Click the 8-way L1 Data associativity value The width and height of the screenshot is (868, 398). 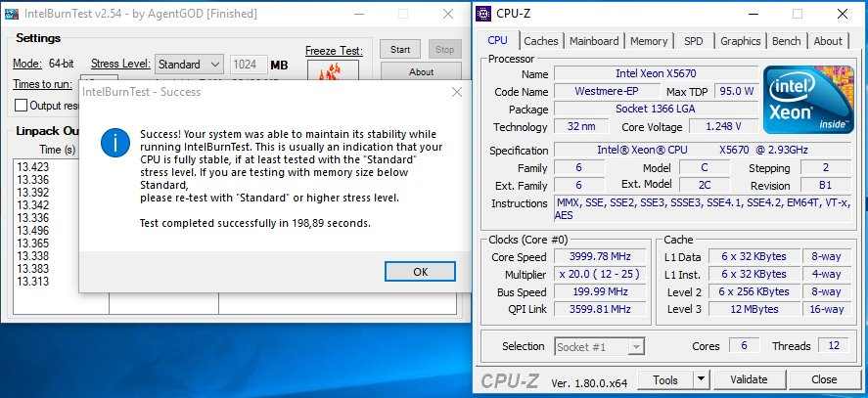(x=827, y=257)
